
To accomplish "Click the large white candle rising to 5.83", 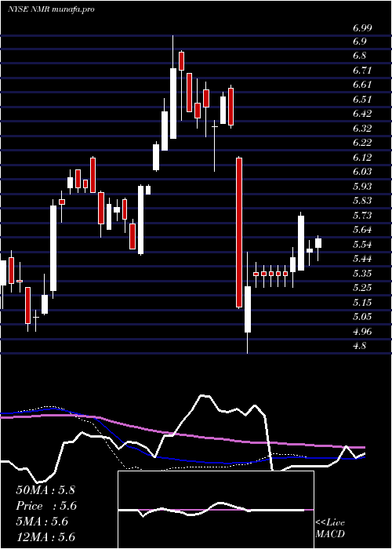I will coord(53,248).
